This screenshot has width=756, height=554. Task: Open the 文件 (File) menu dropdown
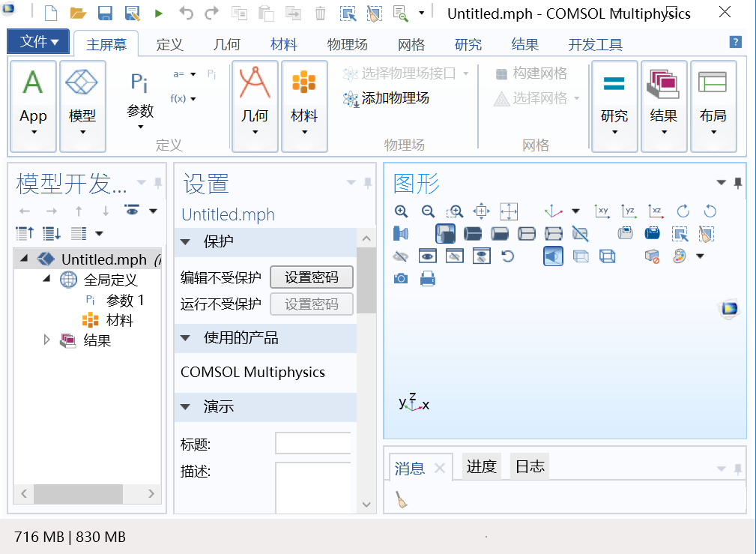pyautogui.click(x=37, y=42)
